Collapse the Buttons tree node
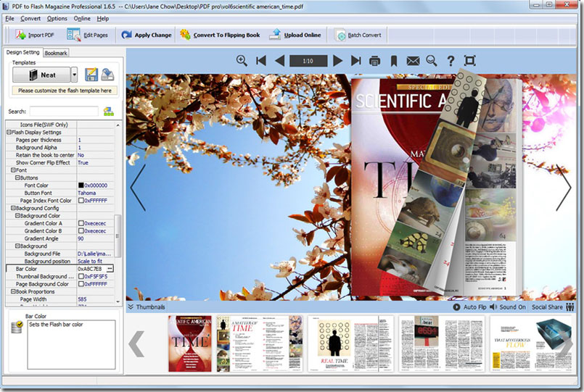584x392 pixels. (x=17, y=178)
